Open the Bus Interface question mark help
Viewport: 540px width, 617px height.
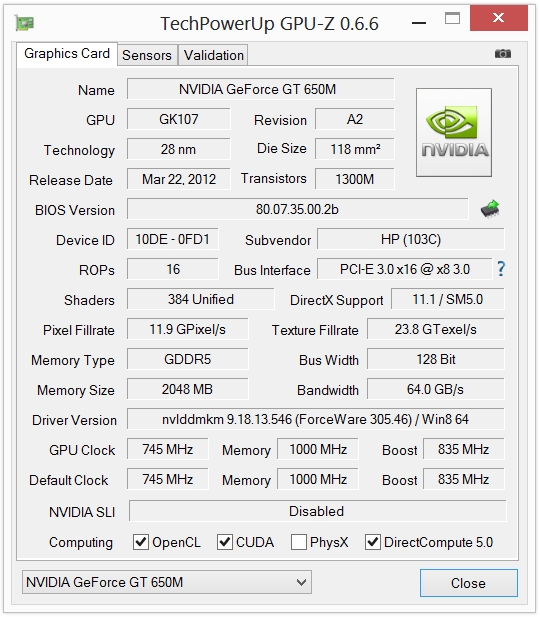(x=501, y=269)
